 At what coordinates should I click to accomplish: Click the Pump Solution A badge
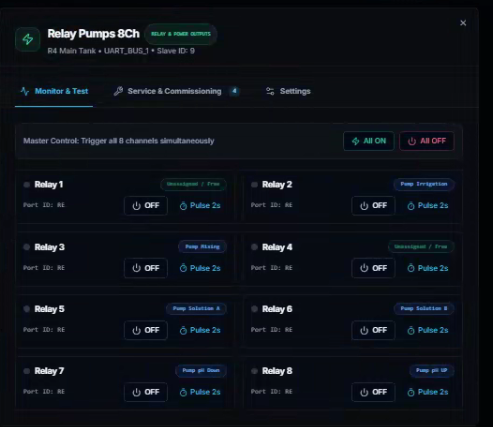(196, 309)
